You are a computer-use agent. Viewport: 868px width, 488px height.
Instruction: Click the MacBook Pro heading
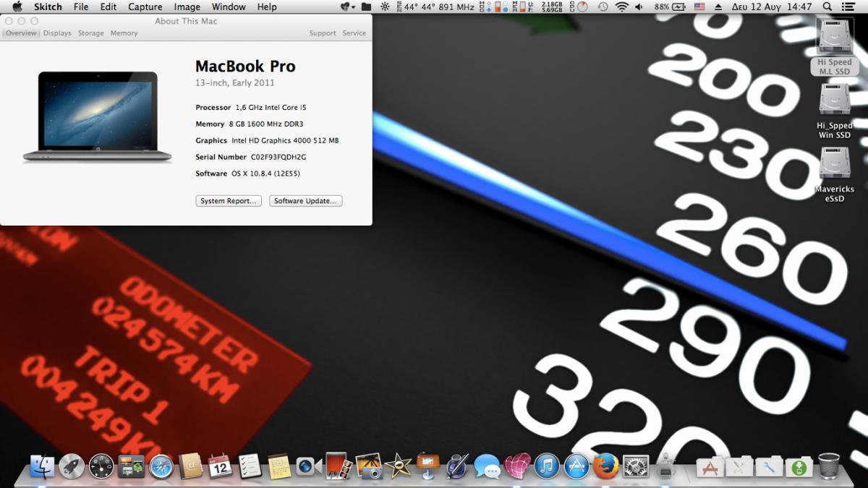coord(245,66)
